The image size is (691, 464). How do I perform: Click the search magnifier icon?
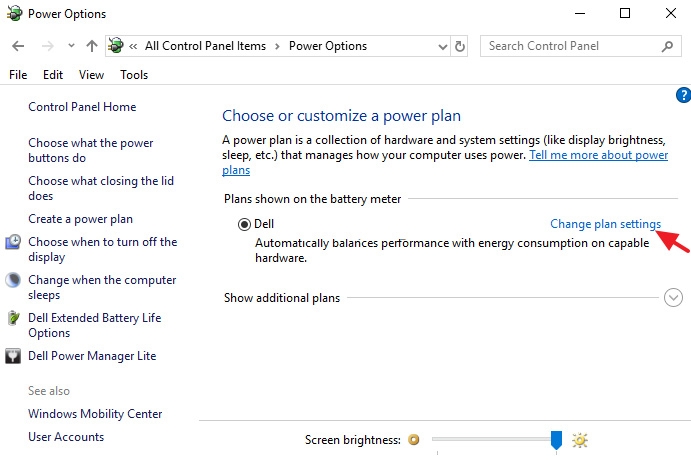click(x=667, y=46)
